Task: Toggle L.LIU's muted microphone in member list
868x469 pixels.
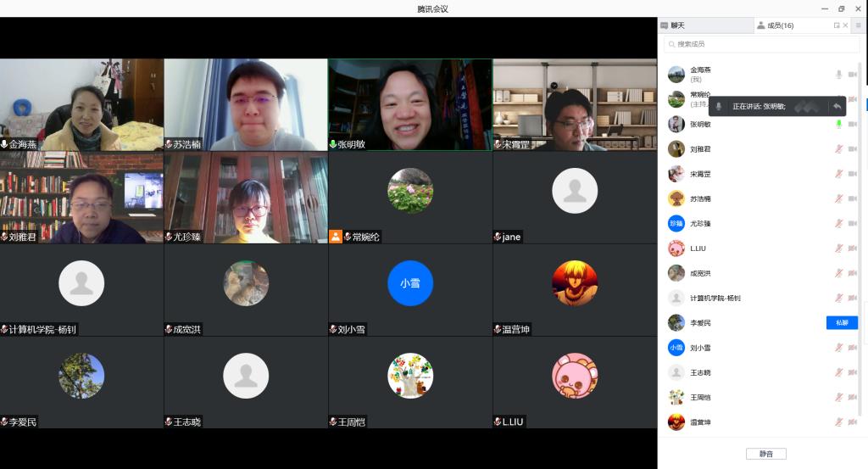Action: tap(838, 248)
